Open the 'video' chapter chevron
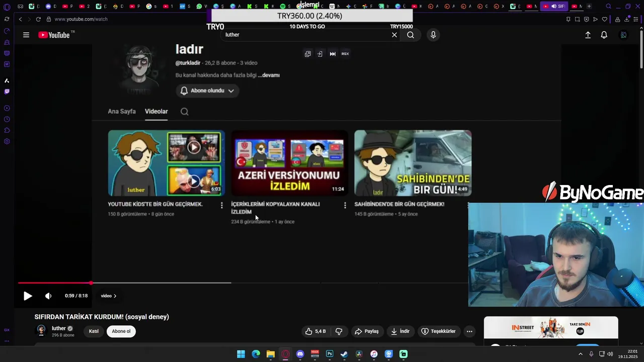 coord(109,296)
